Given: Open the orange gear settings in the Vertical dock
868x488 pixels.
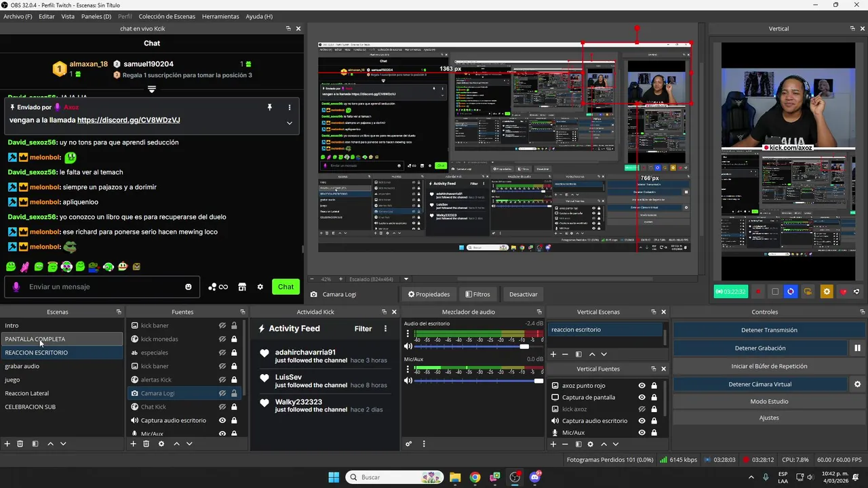Looking at the screenshot, I should pyautogui.click(x=826, y=292).
